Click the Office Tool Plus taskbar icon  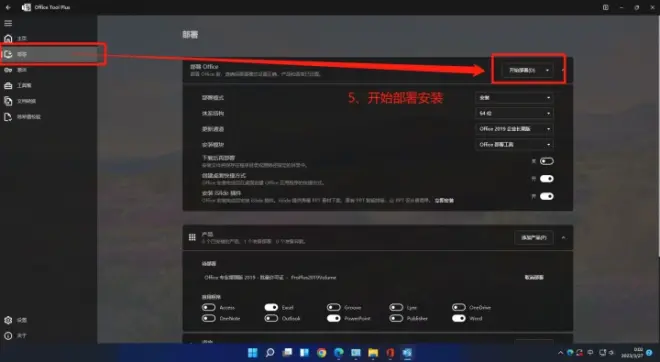click(407, 353)
